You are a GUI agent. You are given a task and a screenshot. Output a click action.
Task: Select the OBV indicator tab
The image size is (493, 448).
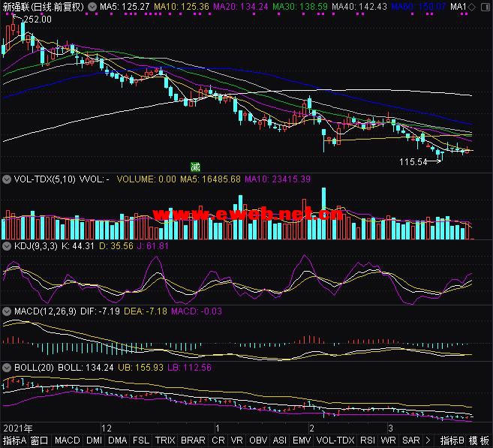(257, 440)
